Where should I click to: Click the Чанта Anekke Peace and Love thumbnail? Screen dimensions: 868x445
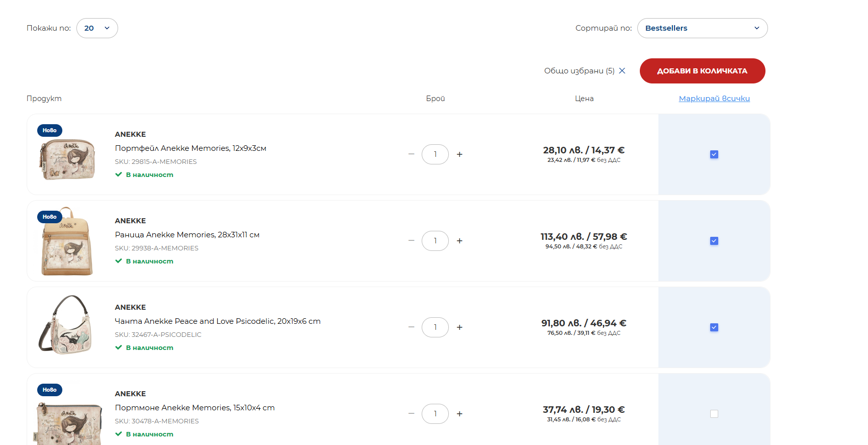click(66, 325)
